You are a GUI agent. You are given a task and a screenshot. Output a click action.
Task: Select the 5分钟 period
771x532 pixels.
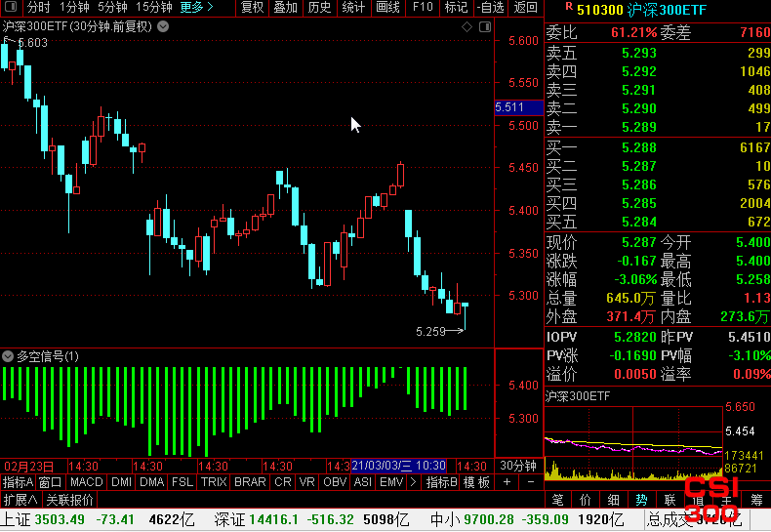(112, 7)
